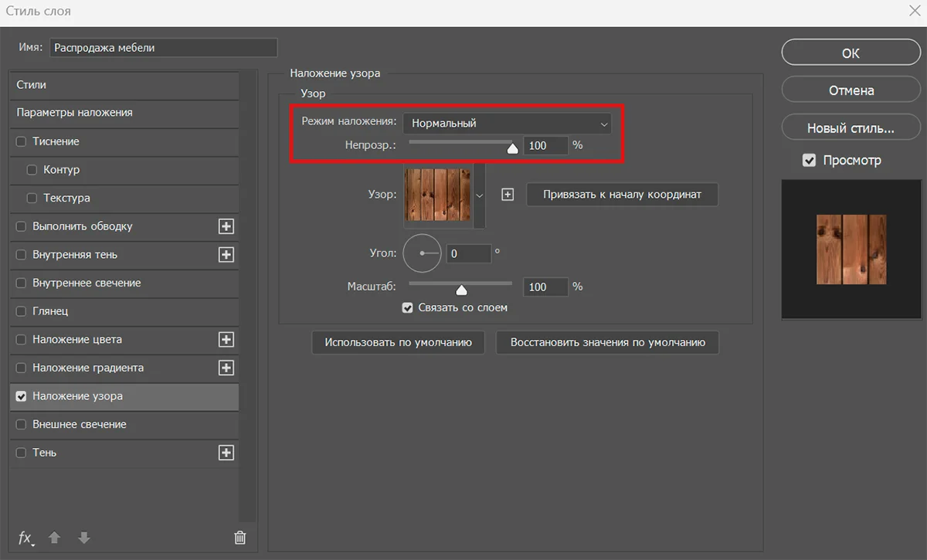Uncheck Связать со слоем

point(408,307)
